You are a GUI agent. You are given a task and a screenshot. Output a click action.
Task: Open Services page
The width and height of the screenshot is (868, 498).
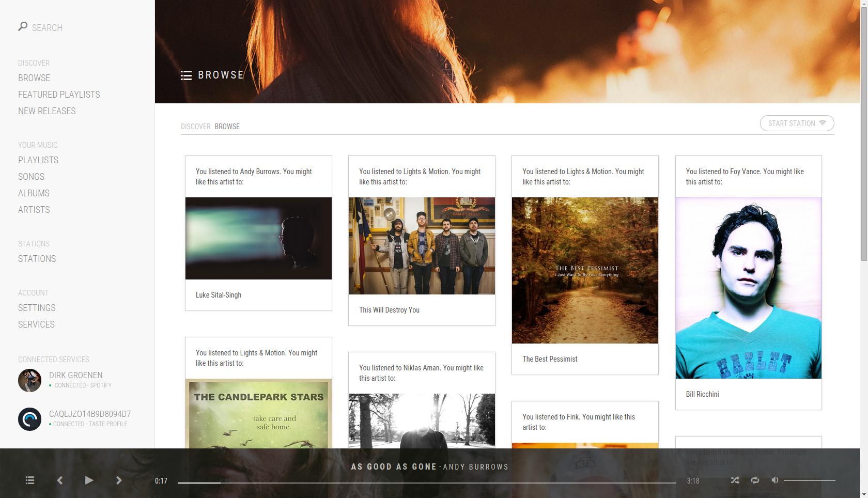click(x=36, y=324)
